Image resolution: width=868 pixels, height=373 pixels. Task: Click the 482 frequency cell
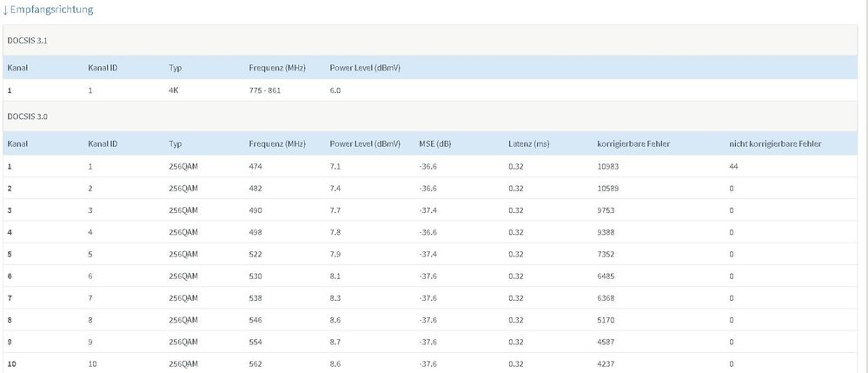(x=255, y=189)
